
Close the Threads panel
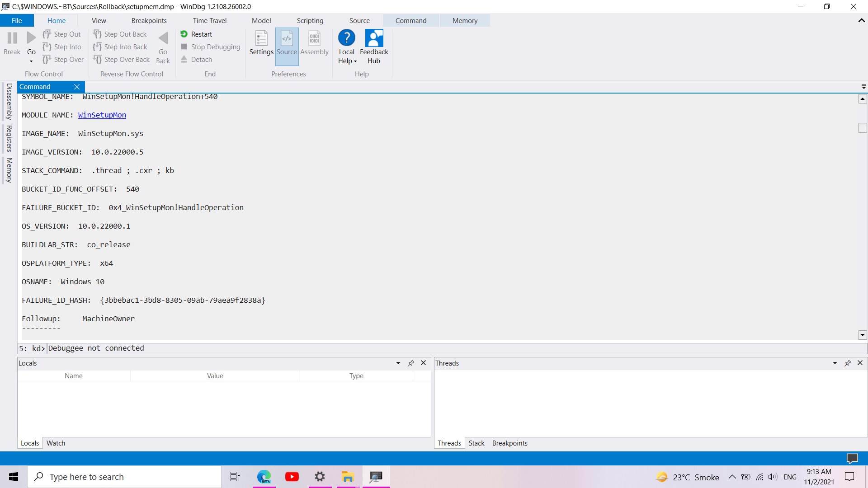click(x=860, y=363)
